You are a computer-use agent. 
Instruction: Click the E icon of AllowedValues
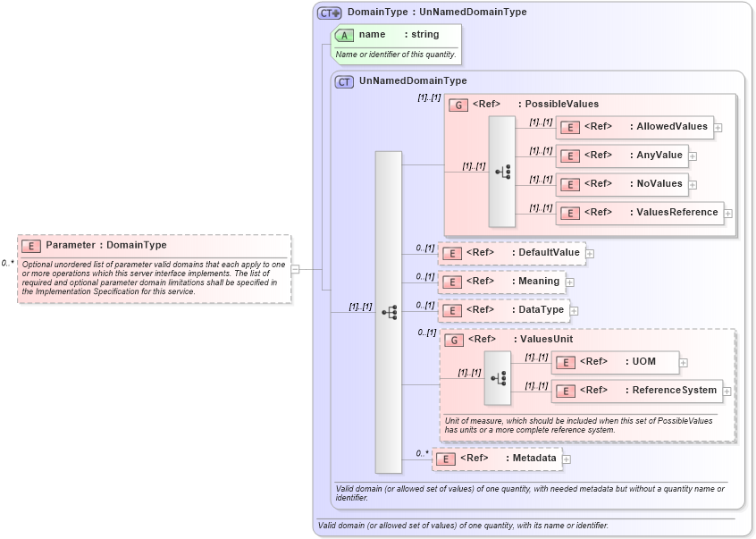tap(570, 127)
